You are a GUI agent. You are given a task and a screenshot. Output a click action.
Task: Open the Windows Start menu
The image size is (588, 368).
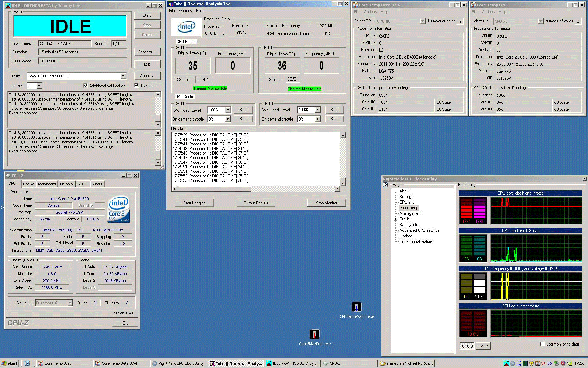(x=9, y=363)
